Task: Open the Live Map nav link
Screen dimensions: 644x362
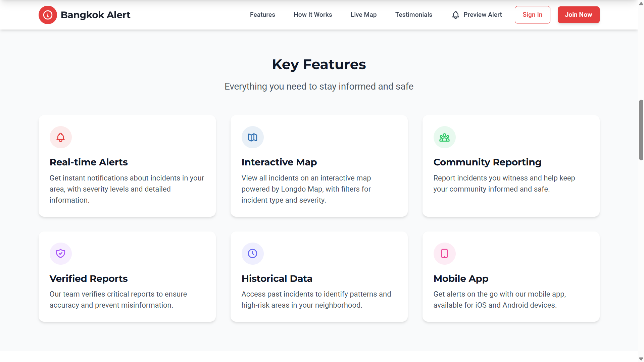Action: [x=363, y=15]
